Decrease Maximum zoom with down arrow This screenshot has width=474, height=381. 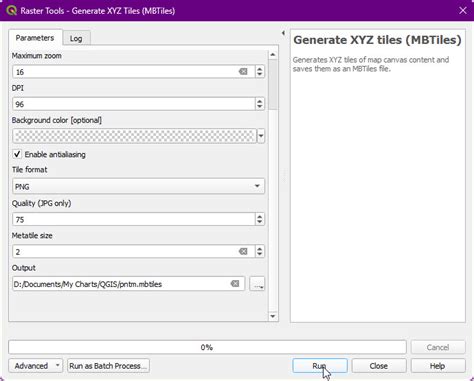coord(260,75)
